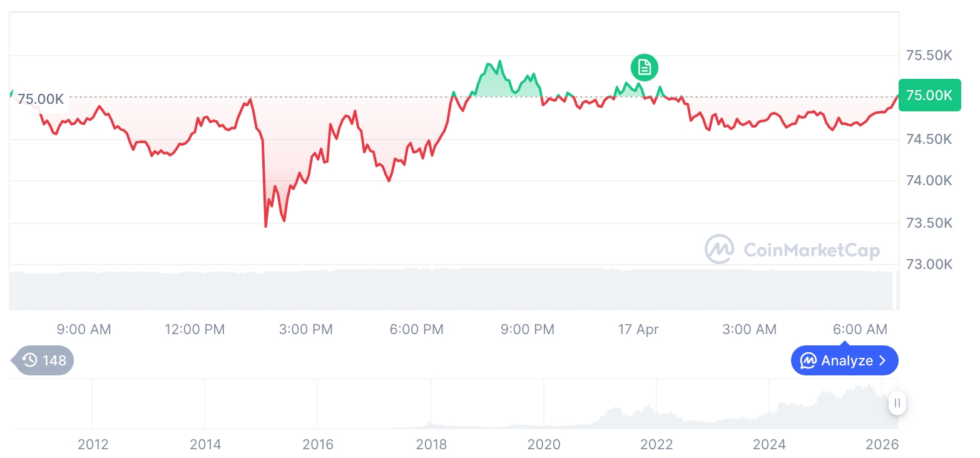Click the green 75.00K current price tag
The image size is (980, 458).
(929, 95)
